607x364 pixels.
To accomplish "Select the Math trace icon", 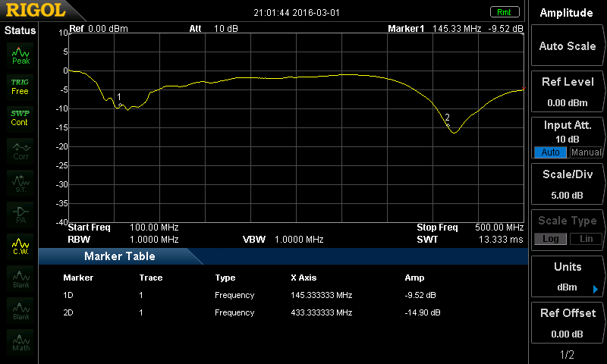I will (x=20, y=342).
